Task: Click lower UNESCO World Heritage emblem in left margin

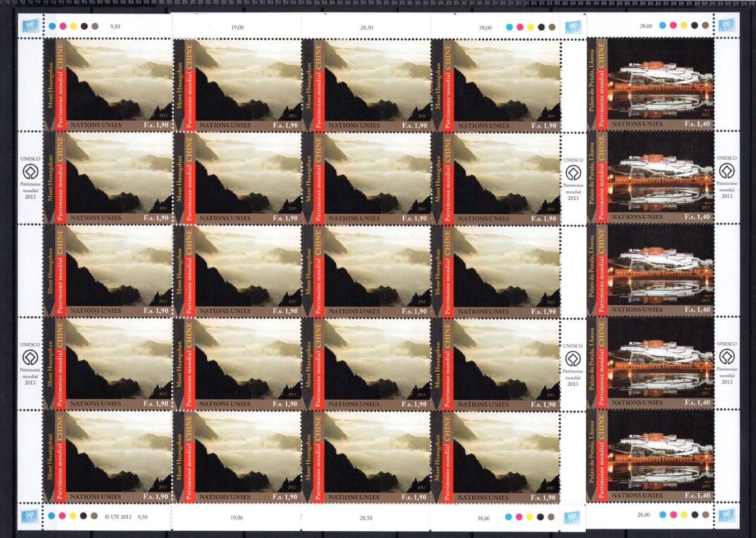Action: click(x=30, y=357)
